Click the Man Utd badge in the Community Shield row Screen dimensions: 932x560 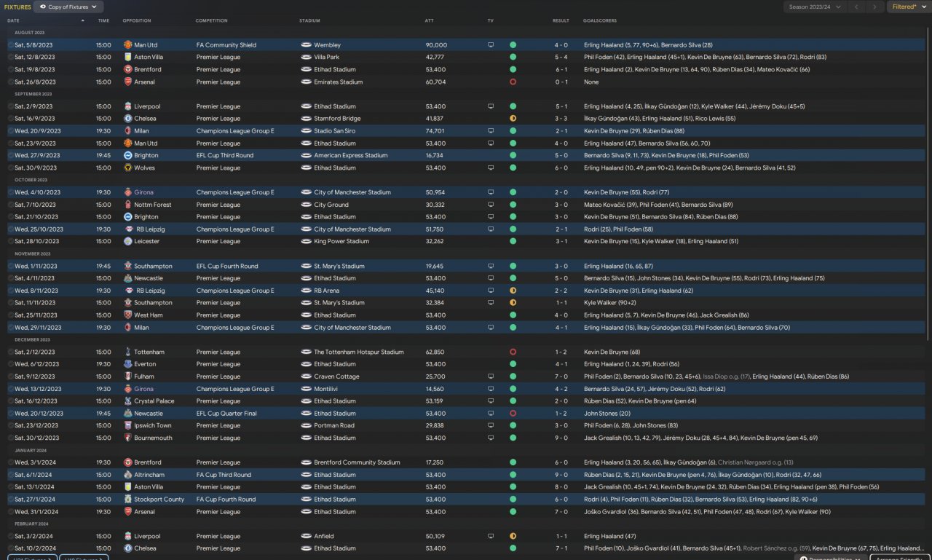tap(128, 45)
